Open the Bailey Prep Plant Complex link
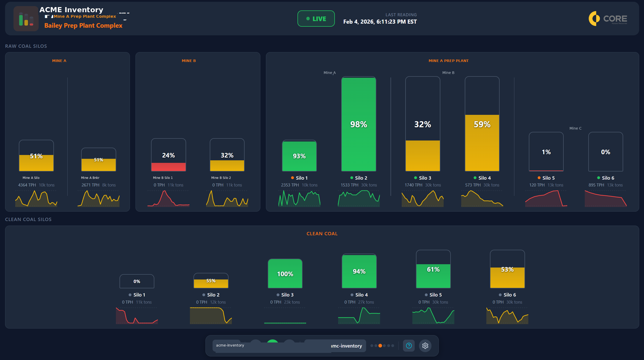Screen dimensions: 644x360 tap(83, 25)
